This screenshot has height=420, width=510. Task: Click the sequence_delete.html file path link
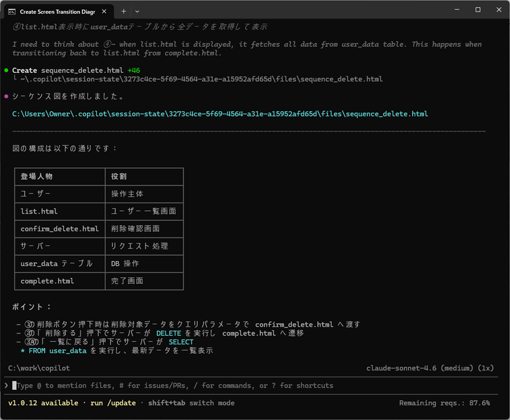[220, 114]
